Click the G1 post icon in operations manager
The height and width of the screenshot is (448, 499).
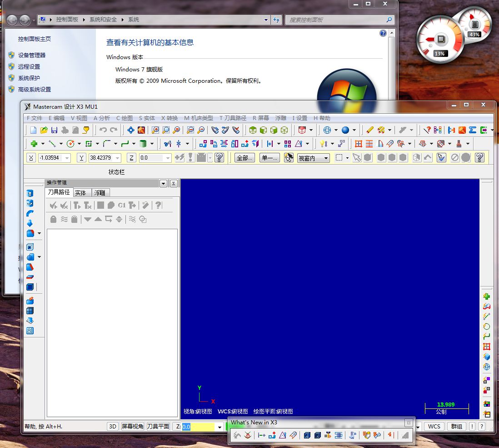(122, 206)
